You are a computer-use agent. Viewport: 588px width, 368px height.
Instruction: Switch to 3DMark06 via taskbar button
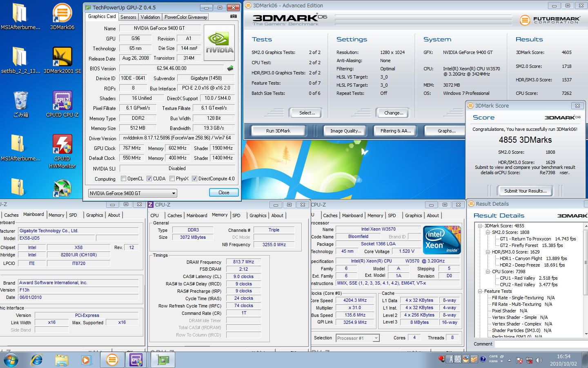112,360
